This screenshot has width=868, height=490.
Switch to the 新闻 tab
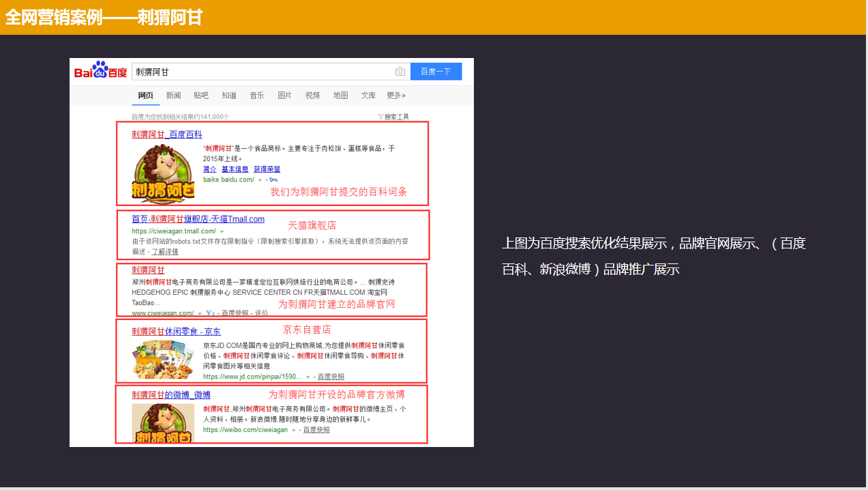tap(173, 96)
